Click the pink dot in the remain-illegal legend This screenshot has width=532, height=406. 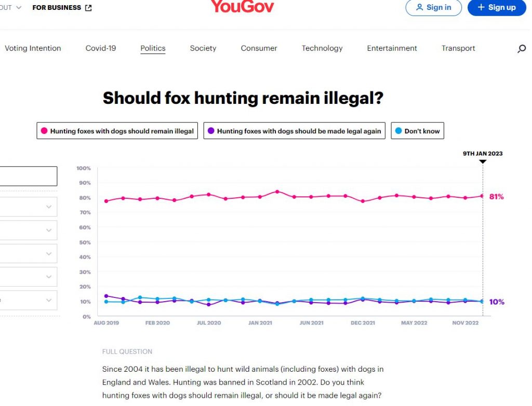point(44,131)
